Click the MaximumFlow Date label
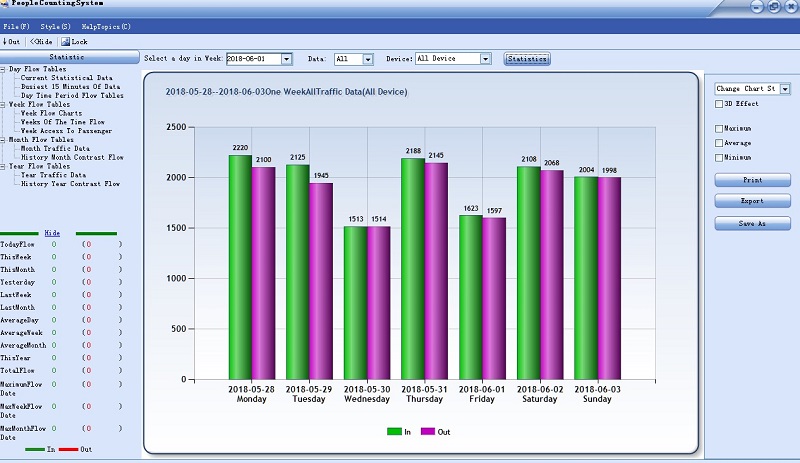This screenshot has width=800, height=463. click(x=21, y=388)
